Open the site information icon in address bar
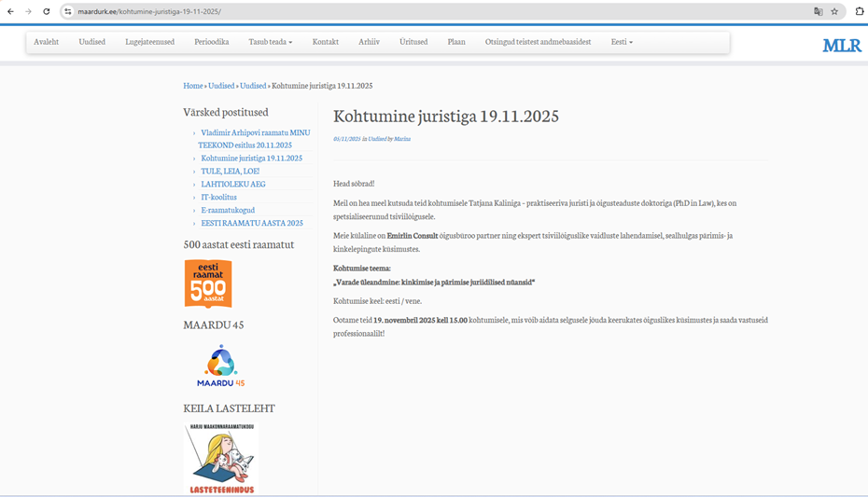This screenshot has height=497, width=868. (x=67, y=12)
